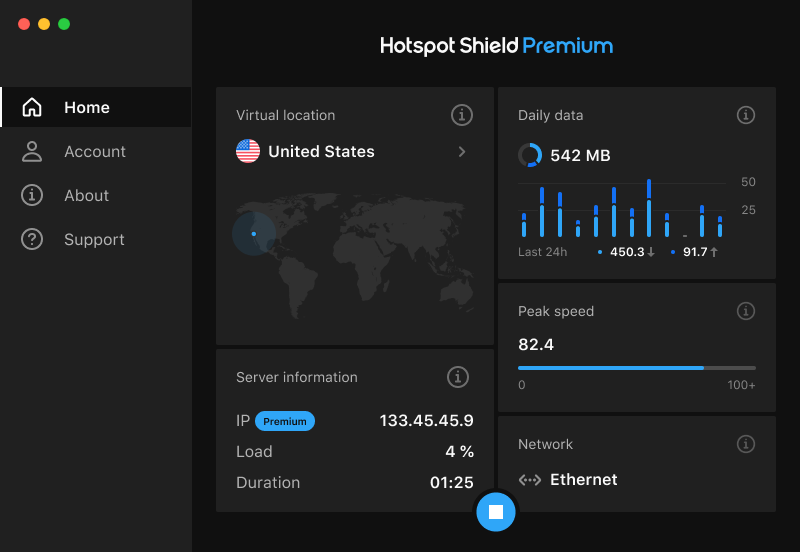This screenshot has width=800, height=552.
Task: Click the 01:25 duration value
Action: [452, 482]
